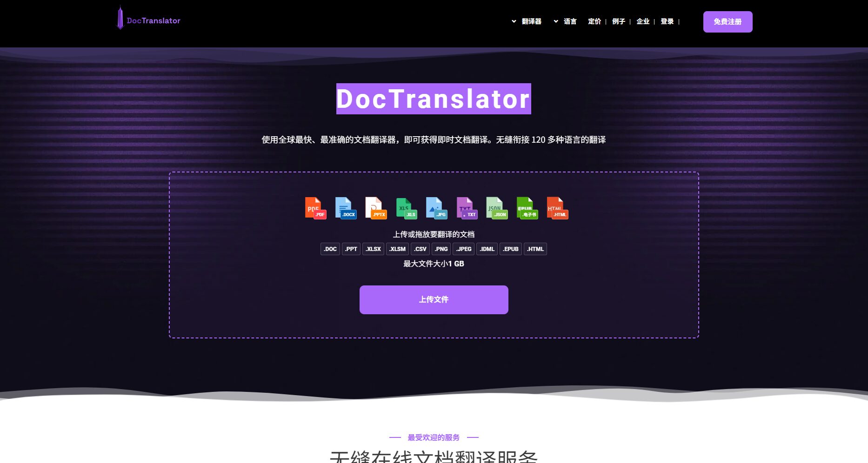868x463 pixels.
Task: Click the HTML file type icon
Action: click(557, 208)
